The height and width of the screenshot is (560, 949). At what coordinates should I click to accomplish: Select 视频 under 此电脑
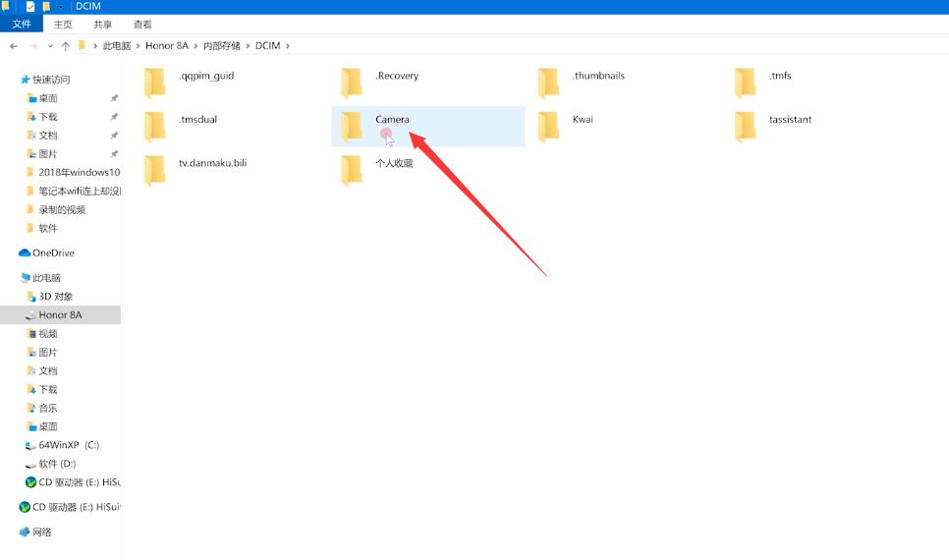48,334
